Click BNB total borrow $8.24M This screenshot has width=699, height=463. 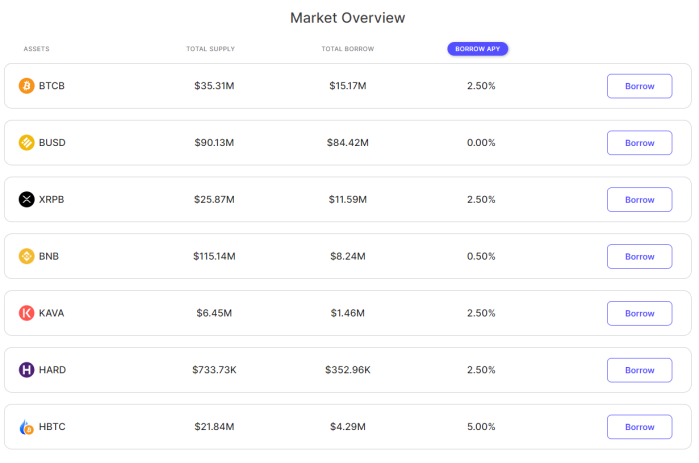coord(348,256)
